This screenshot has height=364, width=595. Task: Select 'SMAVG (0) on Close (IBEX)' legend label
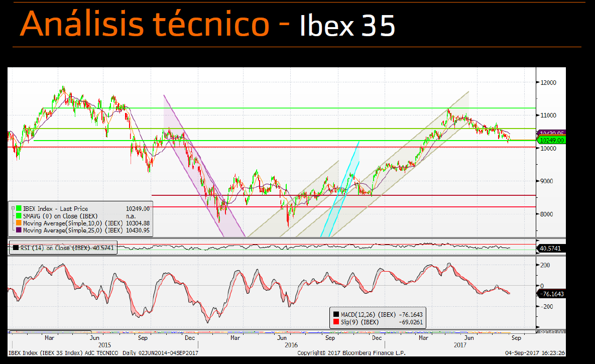[60, 216]
